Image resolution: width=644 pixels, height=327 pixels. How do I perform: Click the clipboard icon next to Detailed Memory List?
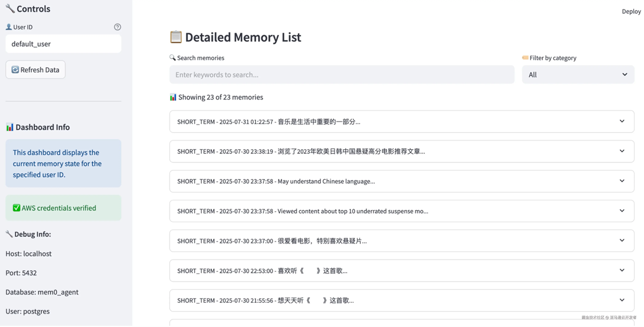176,37
